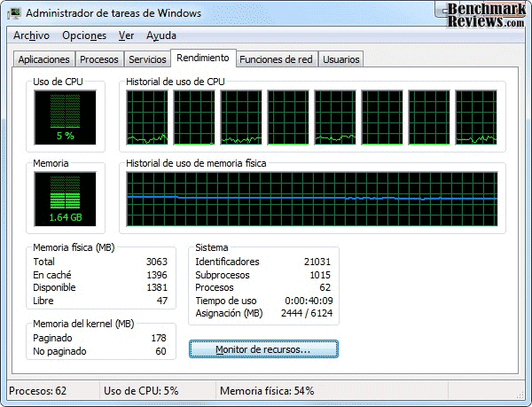Click the second CPU core history graph

(194, 117)
